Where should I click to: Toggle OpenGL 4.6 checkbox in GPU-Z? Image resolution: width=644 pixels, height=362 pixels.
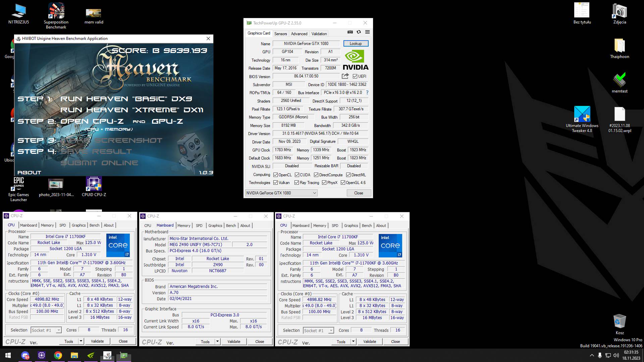[x=343, y=183]
